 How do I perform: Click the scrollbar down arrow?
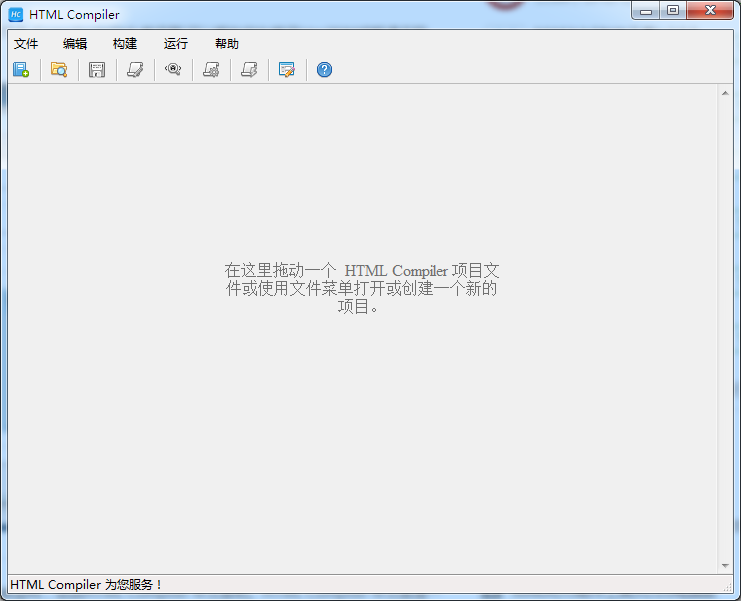point(725,566)
